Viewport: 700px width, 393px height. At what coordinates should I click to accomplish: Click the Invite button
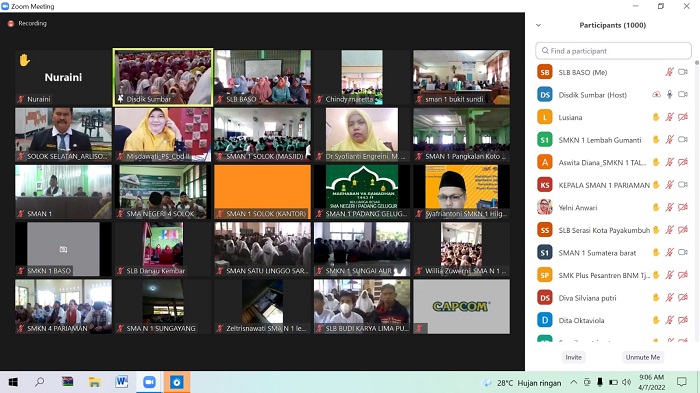573,357
